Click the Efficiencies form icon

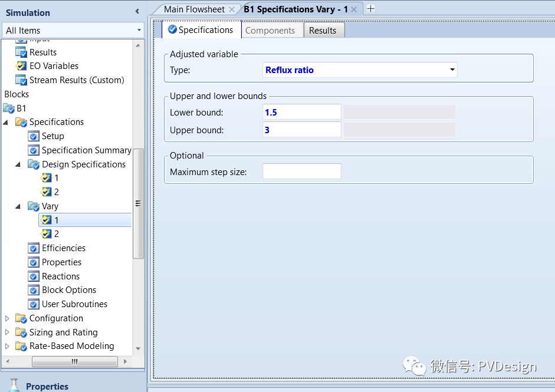point(33,248)
